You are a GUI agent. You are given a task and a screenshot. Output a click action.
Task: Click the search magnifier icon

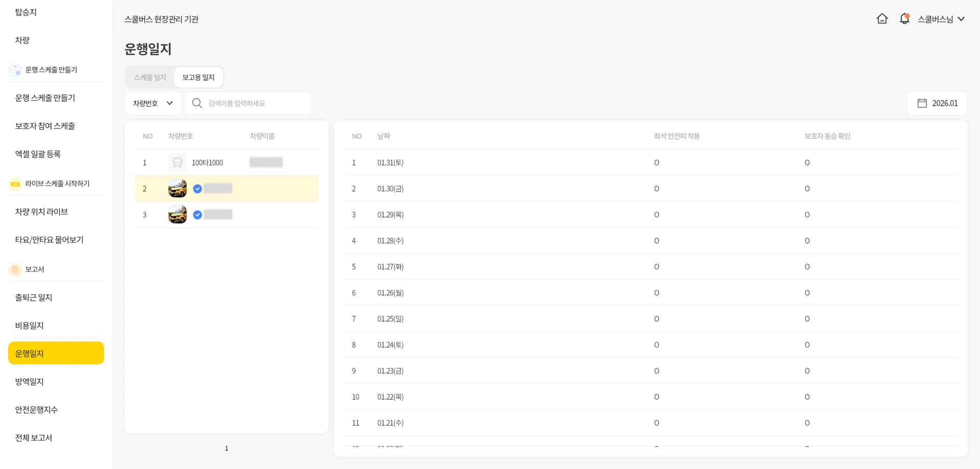197,103
